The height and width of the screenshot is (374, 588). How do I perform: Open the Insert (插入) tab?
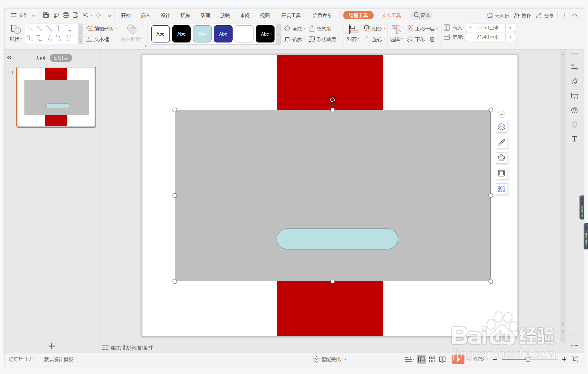coord(145,15)
